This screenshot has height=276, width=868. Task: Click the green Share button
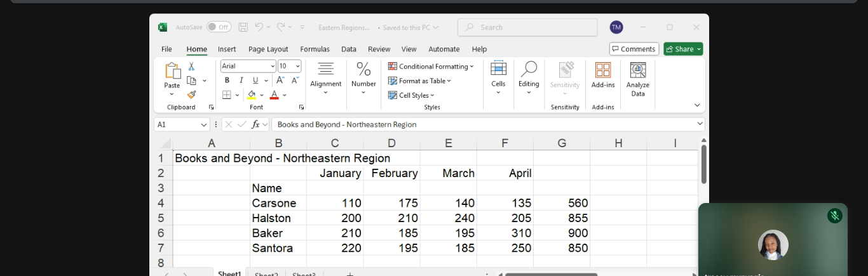(x=683, y=49)
